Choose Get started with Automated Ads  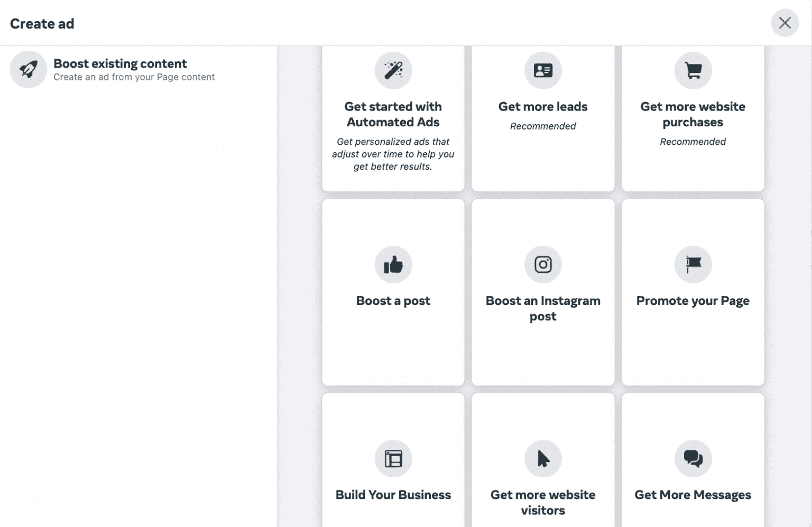(393, 114)
